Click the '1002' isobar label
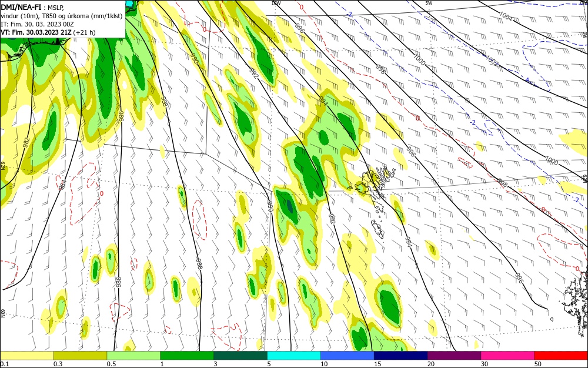 (x=492, y=61)
